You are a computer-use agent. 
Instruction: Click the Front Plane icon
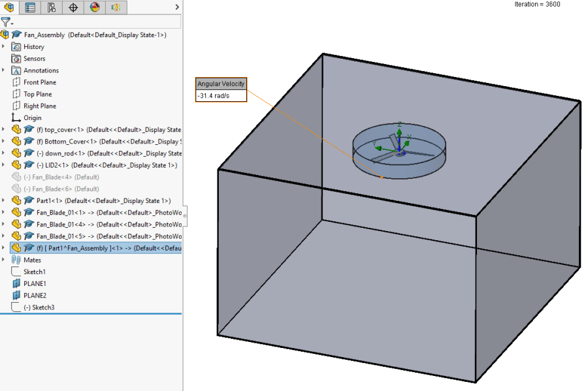point(16,82)
